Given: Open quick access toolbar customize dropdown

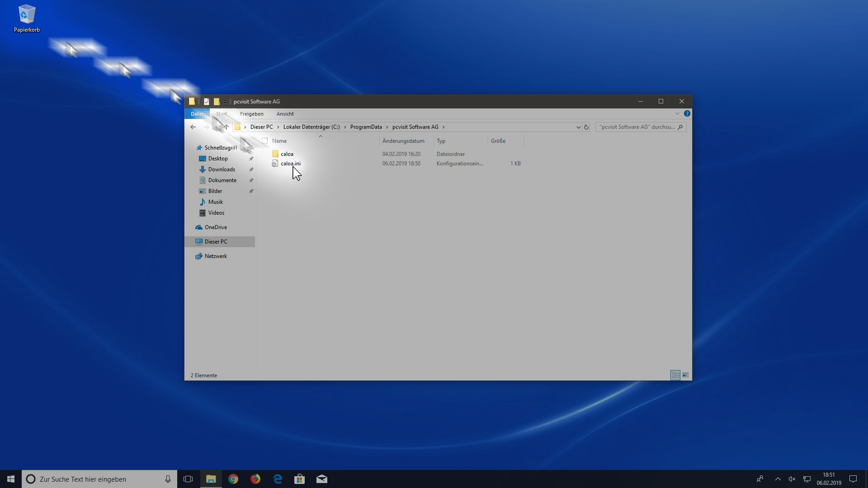Looking at the screenshot, I should click(225, 102).
